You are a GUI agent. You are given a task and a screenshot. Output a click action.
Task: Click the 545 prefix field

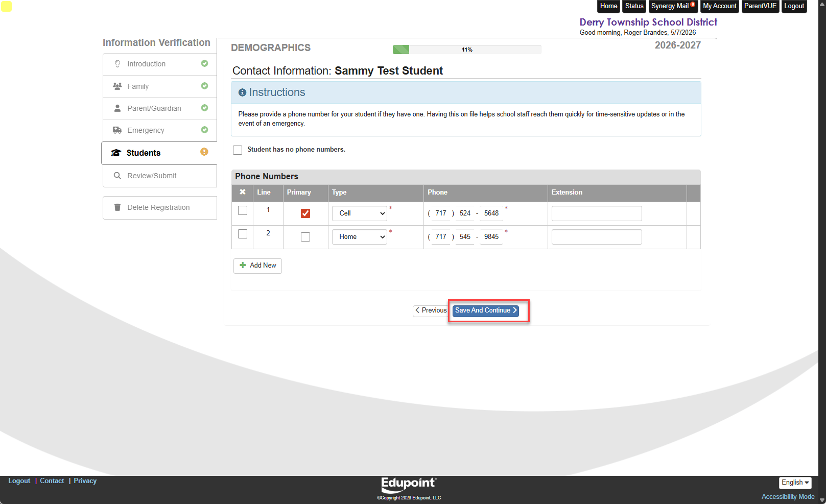pyautogui.click(x=465, y=237)
